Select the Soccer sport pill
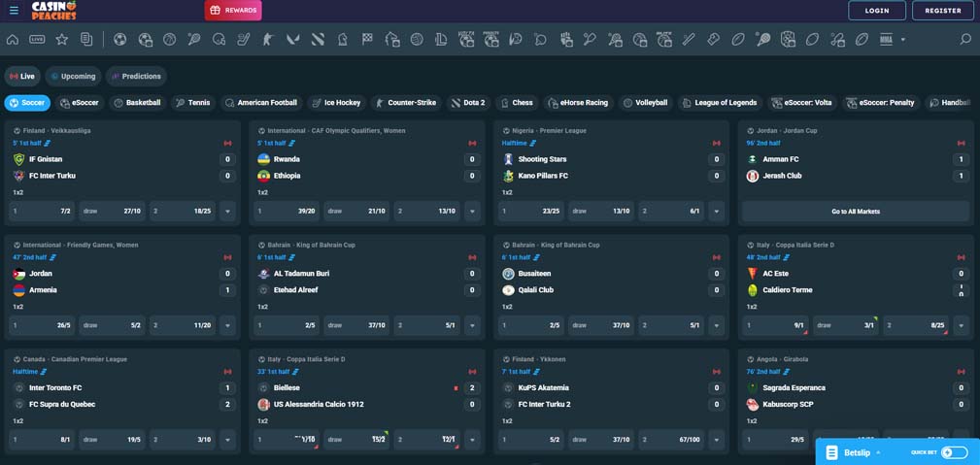 point(27,103)
